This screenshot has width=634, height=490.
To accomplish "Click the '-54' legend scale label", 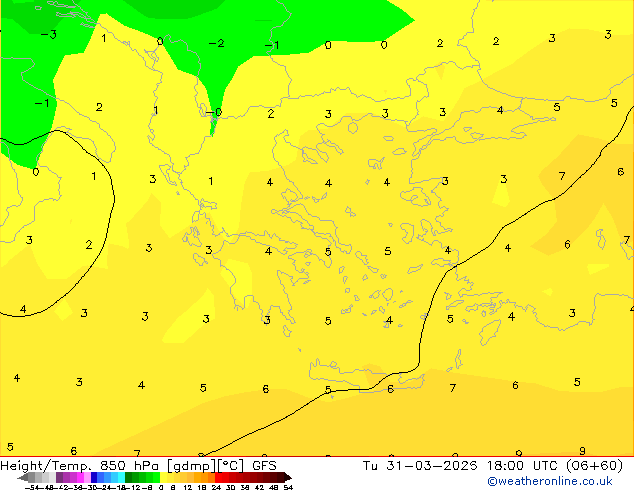I will pos(32,487).
